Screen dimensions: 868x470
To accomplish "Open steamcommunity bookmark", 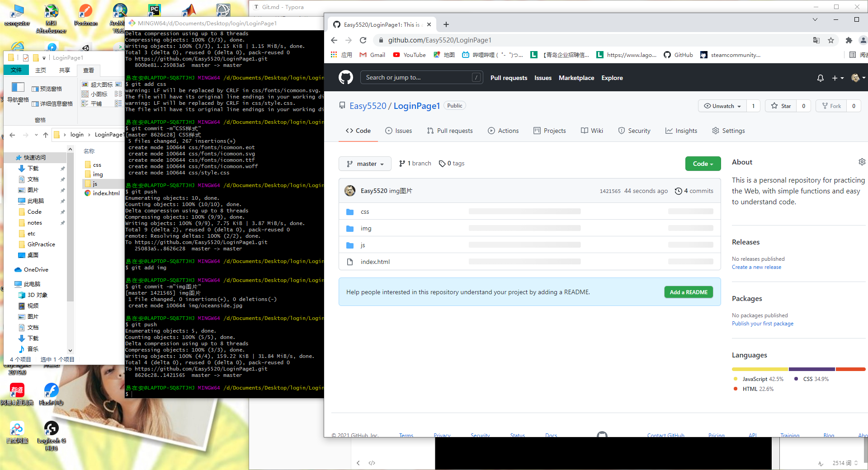I will click(x=730, y=55).
